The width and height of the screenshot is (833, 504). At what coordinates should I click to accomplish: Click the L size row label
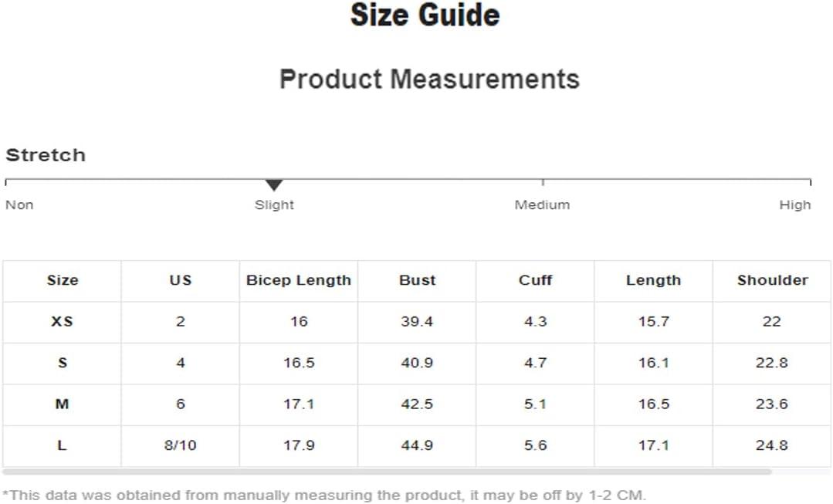(63, 445)
